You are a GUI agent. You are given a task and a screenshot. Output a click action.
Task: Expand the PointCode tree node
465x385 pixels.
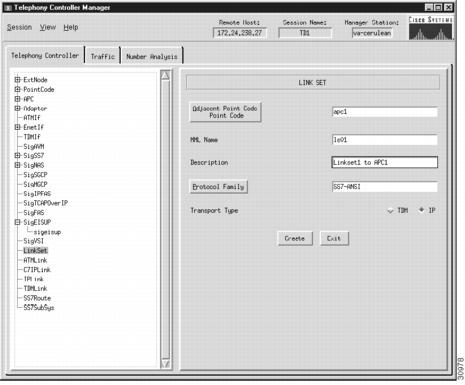(x=17, y=89)
